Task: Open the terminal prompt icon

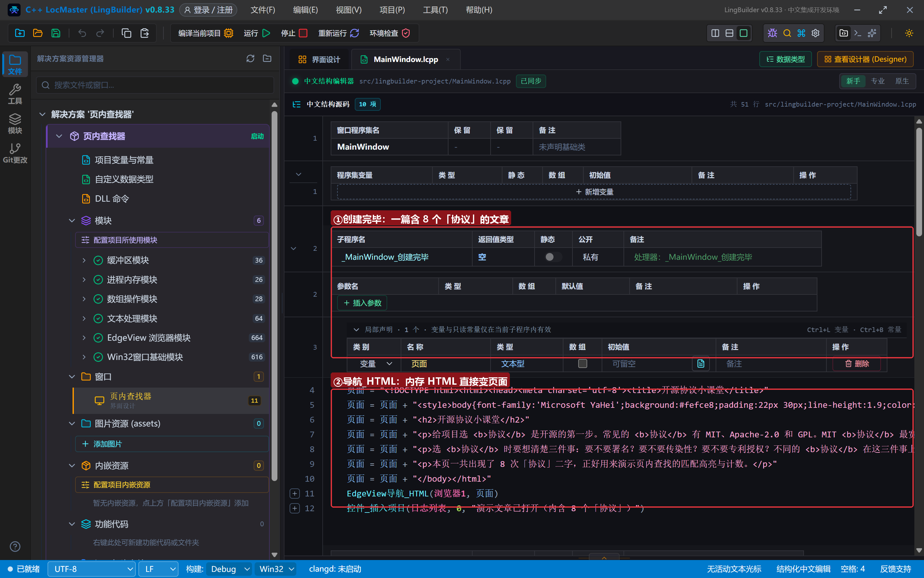Action: 858,33
